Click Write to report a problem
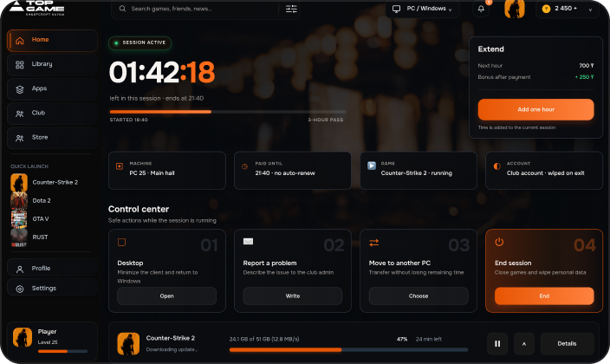This screenshot has height=364, width=610. [x=293, y=296]
